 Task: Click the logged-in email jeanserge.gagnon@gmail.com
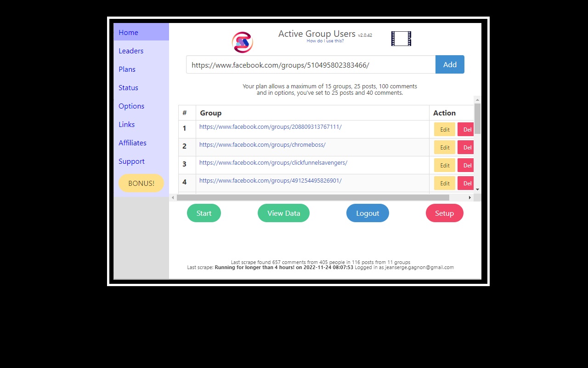coord(419,267)
